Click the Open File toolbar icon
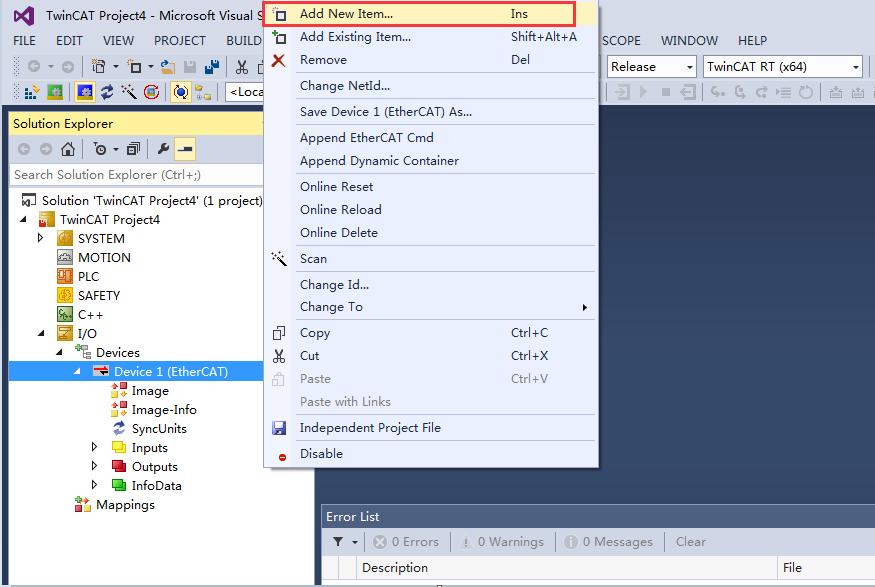The image size is (875, 587). [x=167, y=66]
